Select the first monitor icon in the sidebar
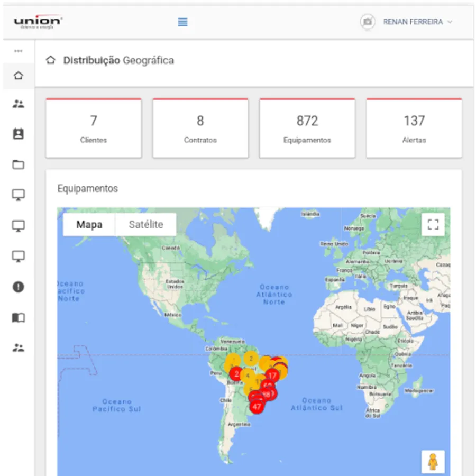 pos(18,195)
